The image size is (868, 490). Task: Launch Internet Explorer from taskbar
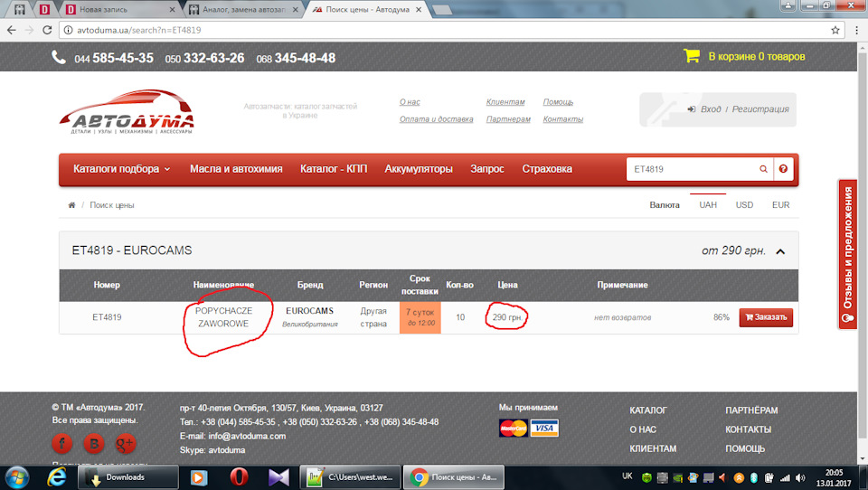[56, 476]
